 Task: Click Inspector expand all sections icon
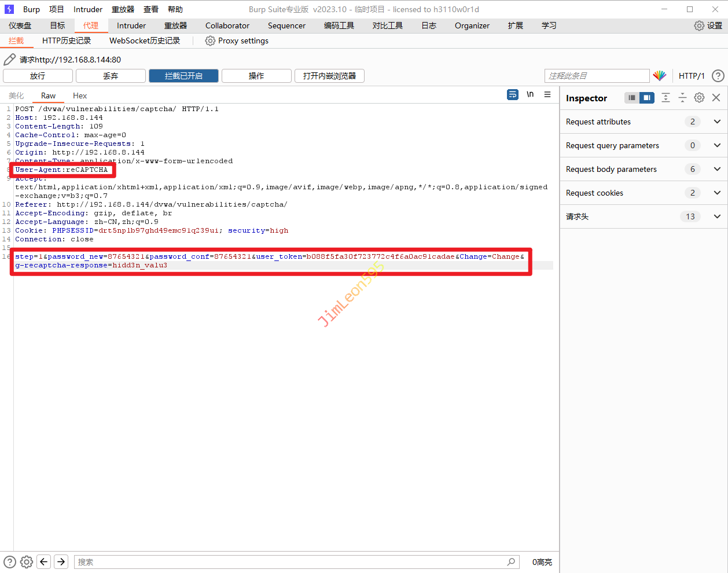(666, 98)
